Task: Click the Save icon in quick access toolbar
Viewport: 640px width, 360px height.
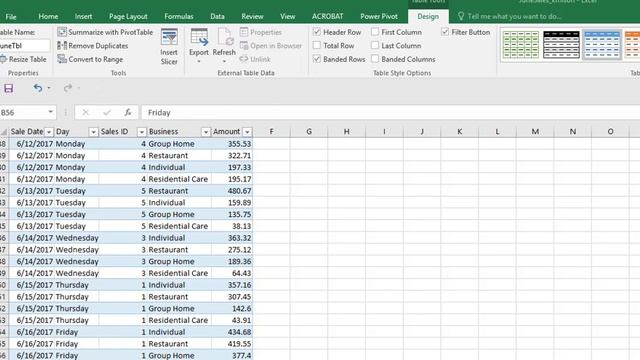Action: pyautogui.click(x=9, y=88)
